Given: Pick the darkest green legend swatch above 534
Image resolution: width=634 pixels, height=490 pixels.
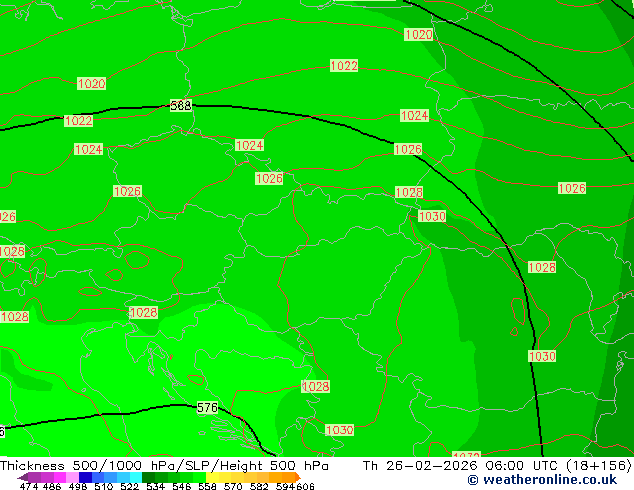Looking at the screenshot, I should click(148, 477).
